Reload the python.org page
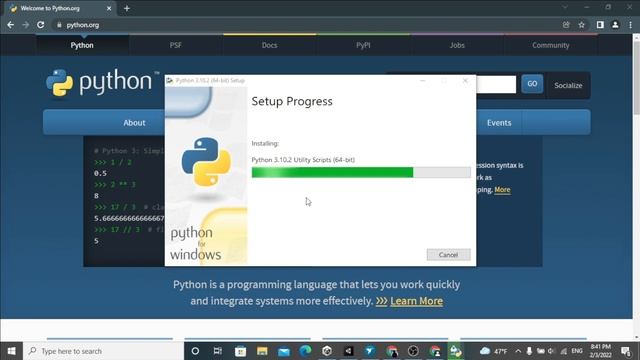Screen dimensions: 640x360 40,25
